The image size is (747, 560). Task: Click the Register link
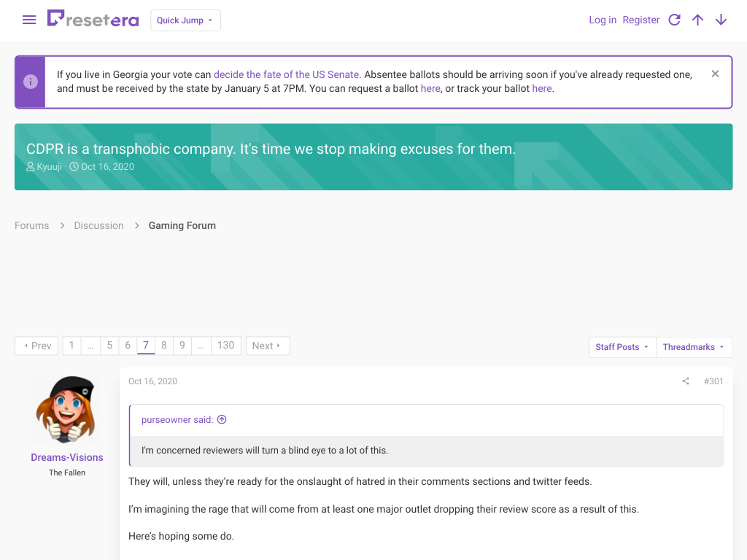click(640, 20)
